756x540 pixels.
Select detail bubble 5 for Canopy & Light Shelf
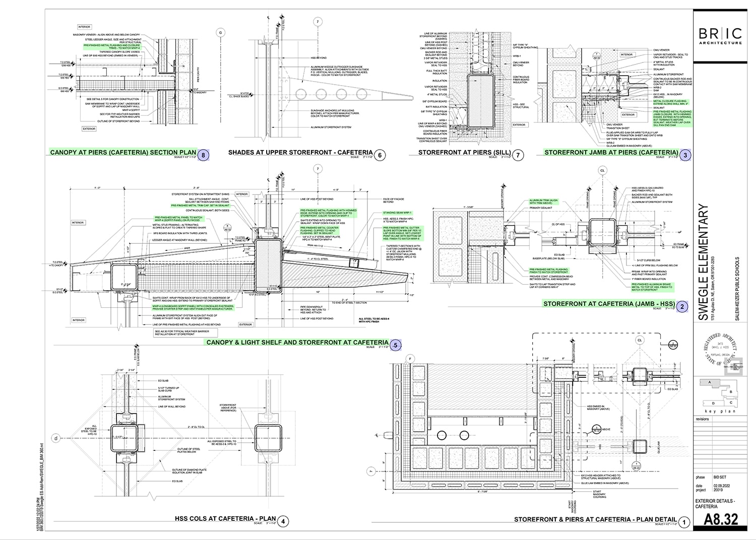(x=396, y=345)
